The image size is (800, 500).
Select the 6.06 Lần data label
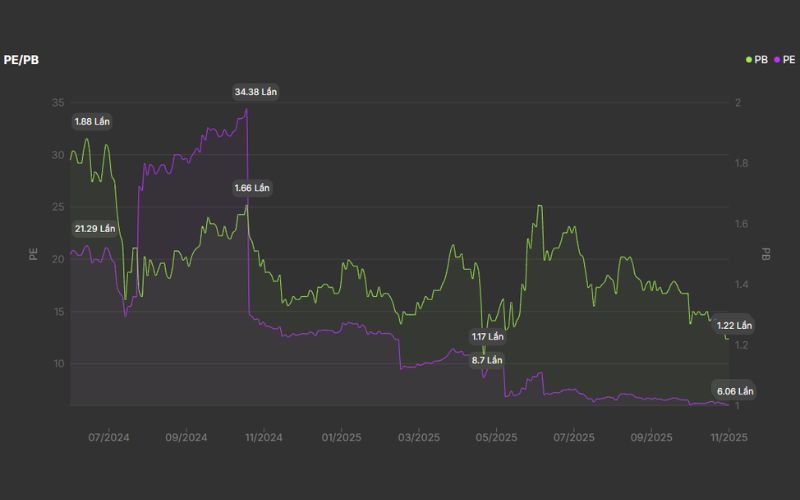(734, 390)
